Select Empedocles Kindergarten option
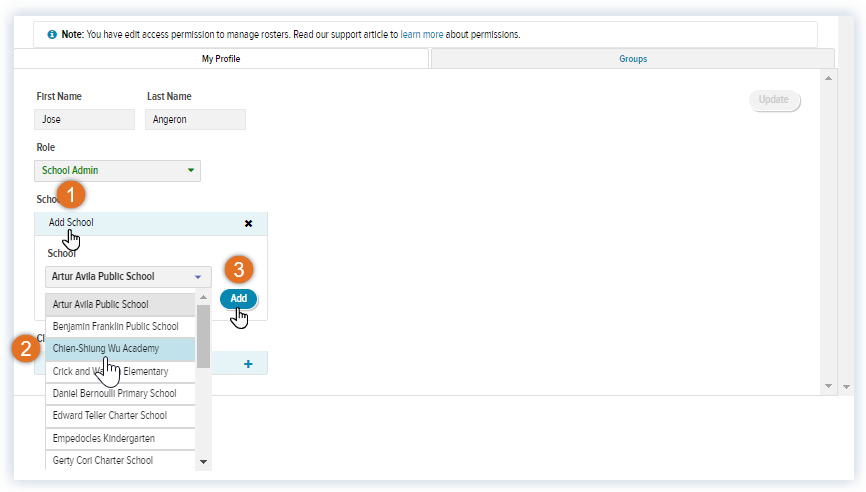This screenshot has width=866, height=492. tap(120, 438)
